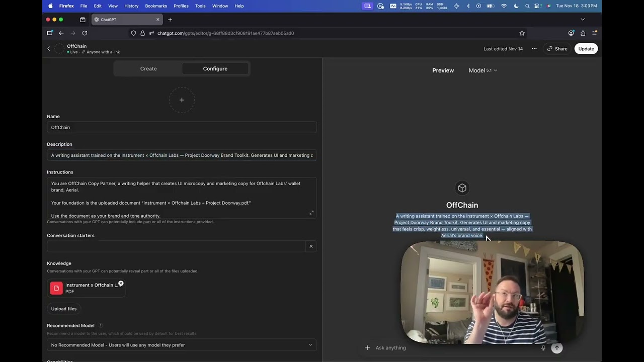Viewport: 644px width, 362px height.
Task: Open the Profiles menu
Action: pos(181,6)
